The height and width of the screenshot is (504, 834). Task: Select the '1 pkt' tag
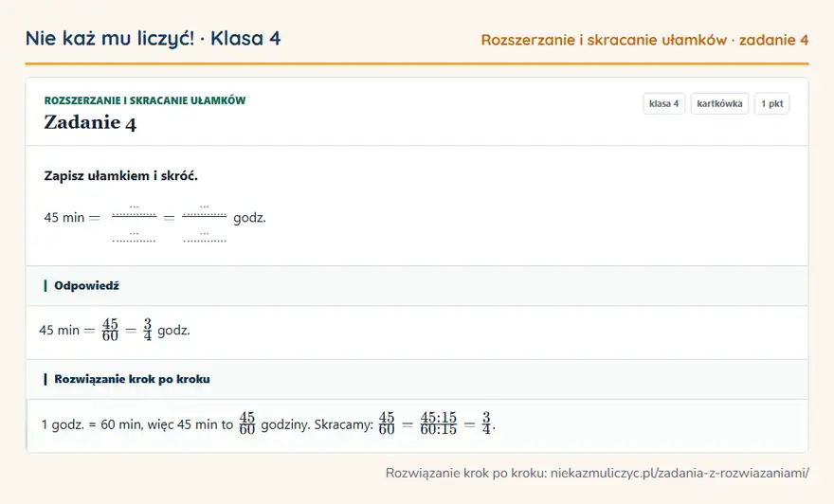pyautogui.click(x=771, y=103)
